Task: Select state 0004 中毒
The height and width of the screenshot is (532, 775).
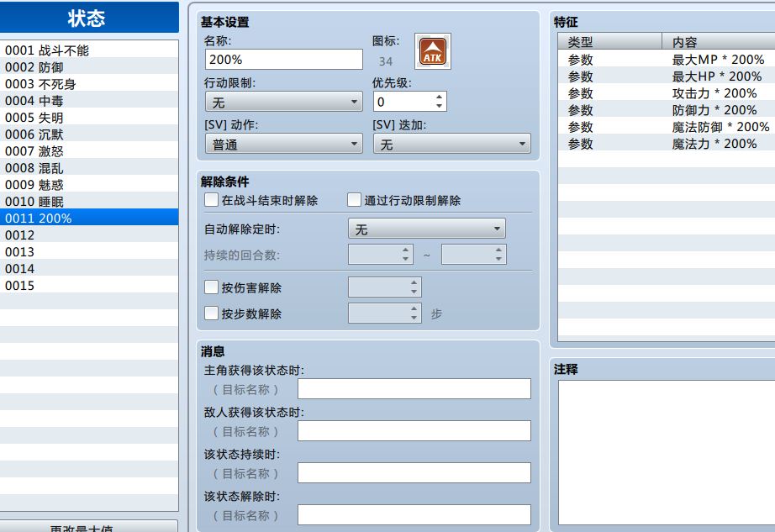Action: [89, 100]
